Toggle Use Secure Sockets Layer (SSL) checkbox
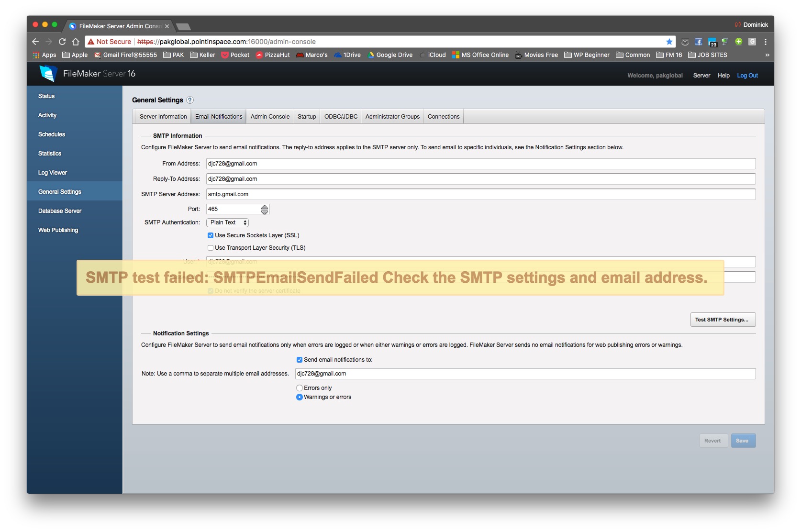This screenshot has width=801, height=532. [211, 235]
